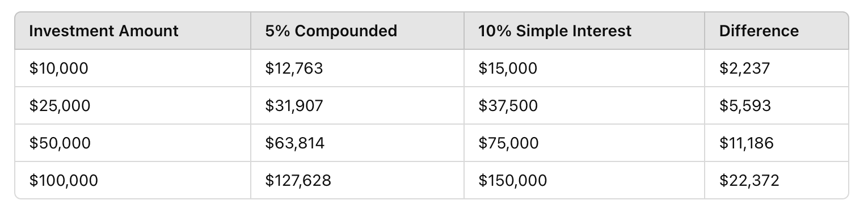Click the $25,000 investment amount cell
This screenshot has width=868, height=213.
coord(133,105)
